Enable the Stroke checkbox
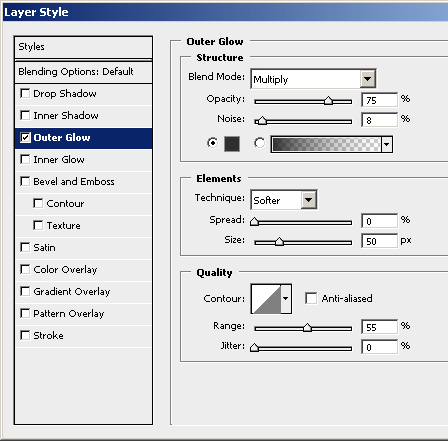 [25, 335]
